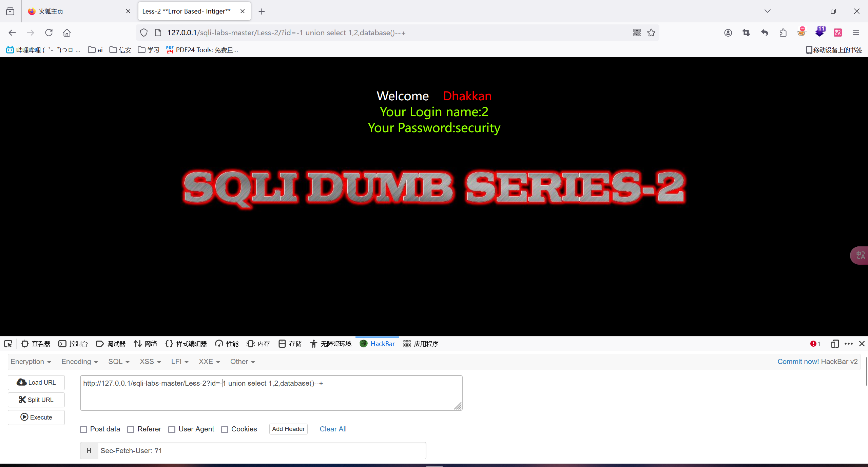Expand SQL dropdown menu
The image size is (868, 467).
pyautogui.click(x=119, y=362)
